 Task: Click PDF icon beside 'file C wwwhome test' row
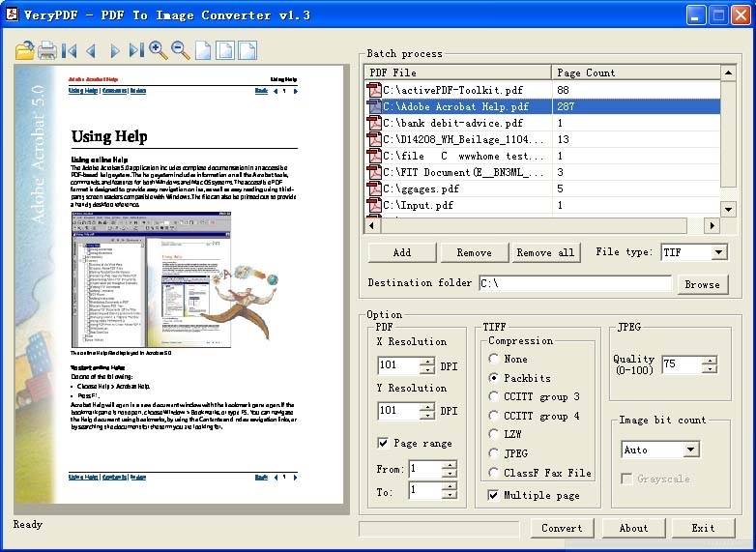pyautogui.click(x=374, y=156)
